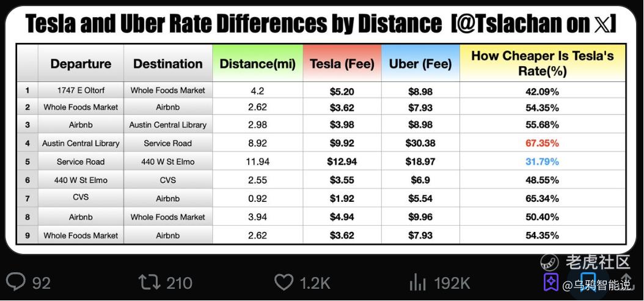Like the post with the heart icon
644x301 pixels.
click(x=284, y=283)
